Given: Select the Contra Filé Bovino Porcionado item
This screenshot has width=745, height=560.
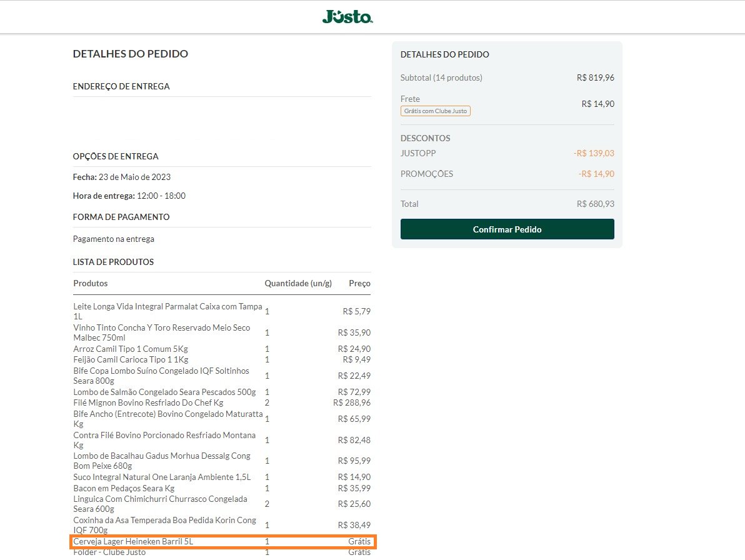Looking at the screenshot, I should (x=164, y=440).
